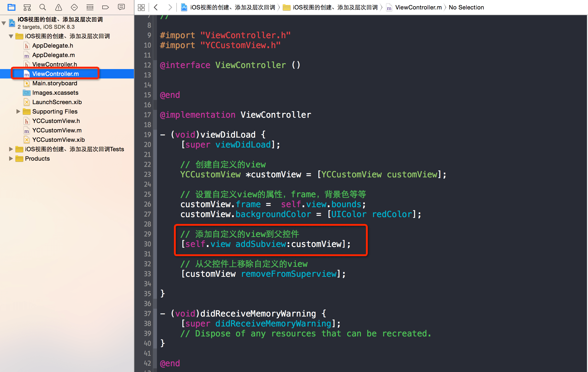The width and height of the screenshot is (588, 372).
Task: Expand the Supporting Files folder
Action: [18, 111]
